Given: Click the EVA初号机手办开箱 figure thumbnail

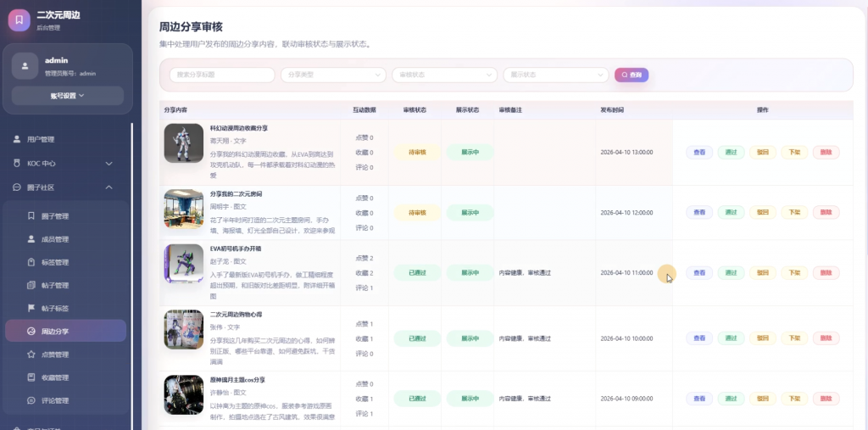Looking at the screenshot, I should coord(184,264).
